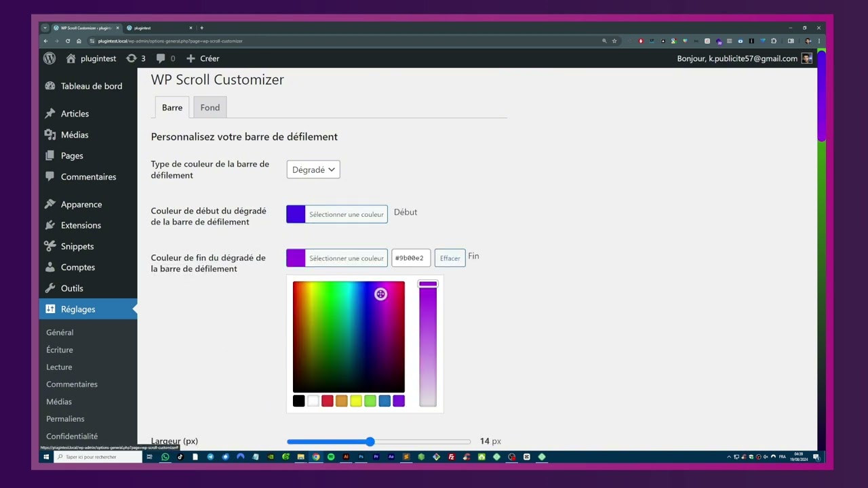Click the Créer plus icon
Screen dimensions: 868x488
coord(191,58)
